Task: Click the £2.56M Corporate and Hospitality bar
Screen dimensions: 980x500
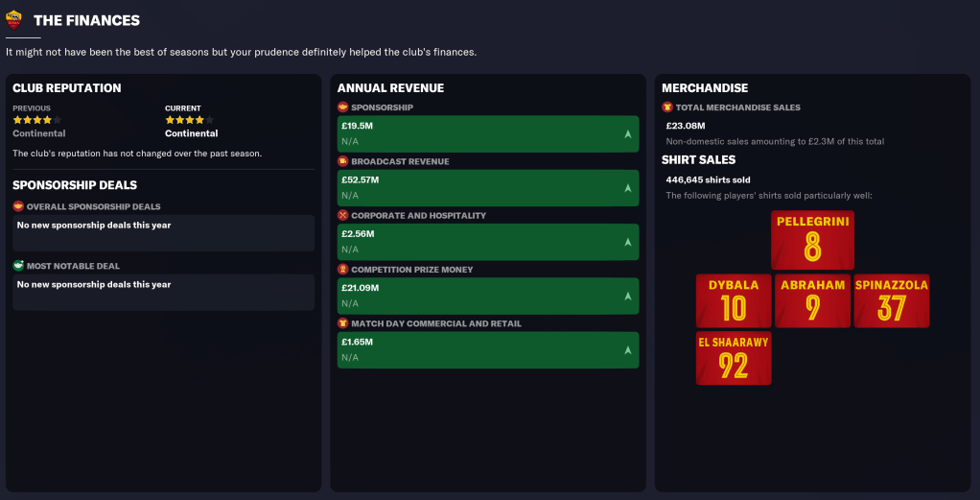Action: 487,242
